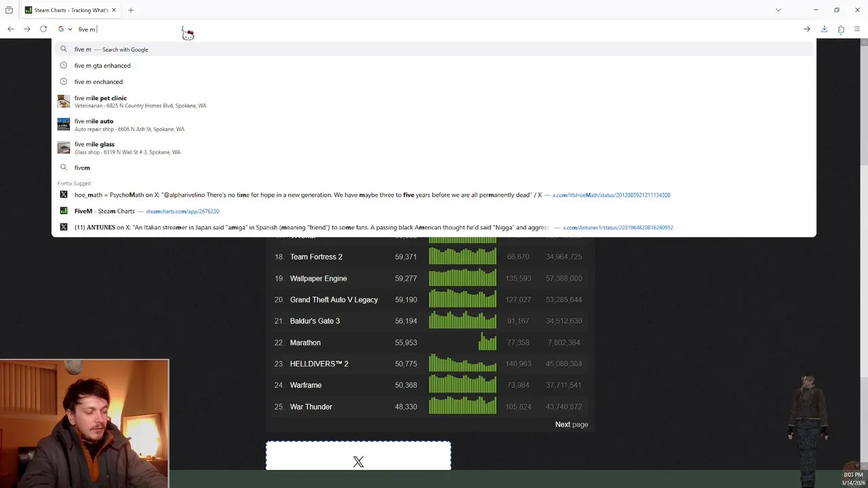This screenshot has width=868, height=488.
Task: Open Grand Theft Auto V Legacy page
Action: 334,300
